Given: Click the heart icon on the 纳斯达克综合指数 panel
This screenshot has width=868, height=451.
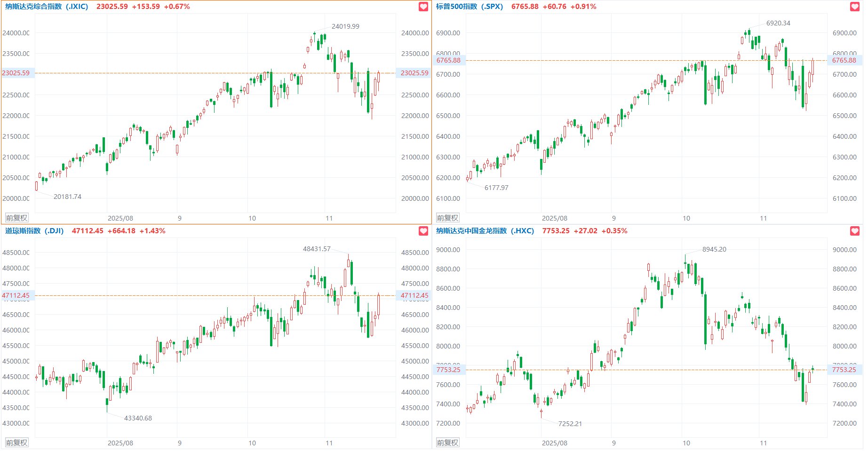Looking at the screenshot, I should [x=423, y=7].
